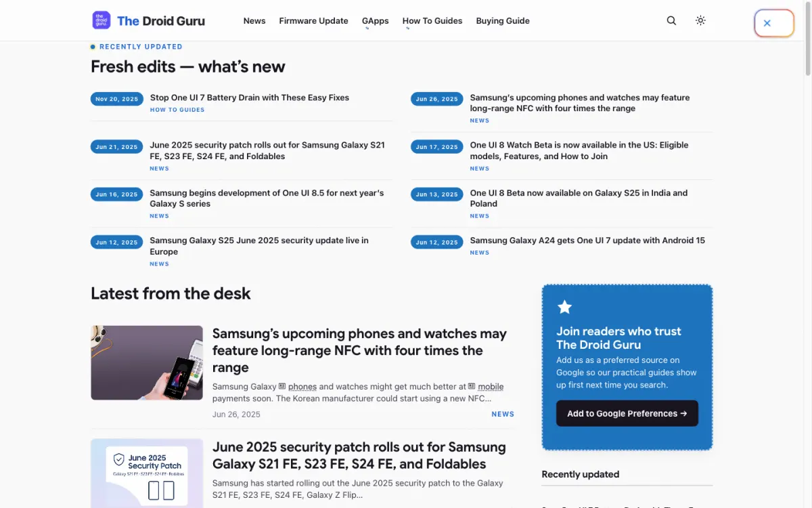The image size is (812, 508).
Task: Open Galaxy A24 One UI 7 update article
Action: pyautogui.click(x=587, y=240)
